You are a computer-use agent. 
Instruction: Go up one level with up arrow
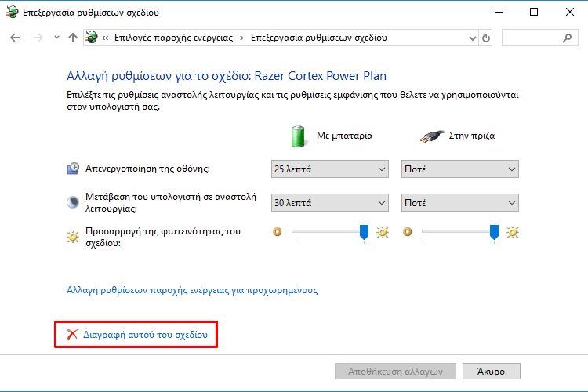(73, 38)
